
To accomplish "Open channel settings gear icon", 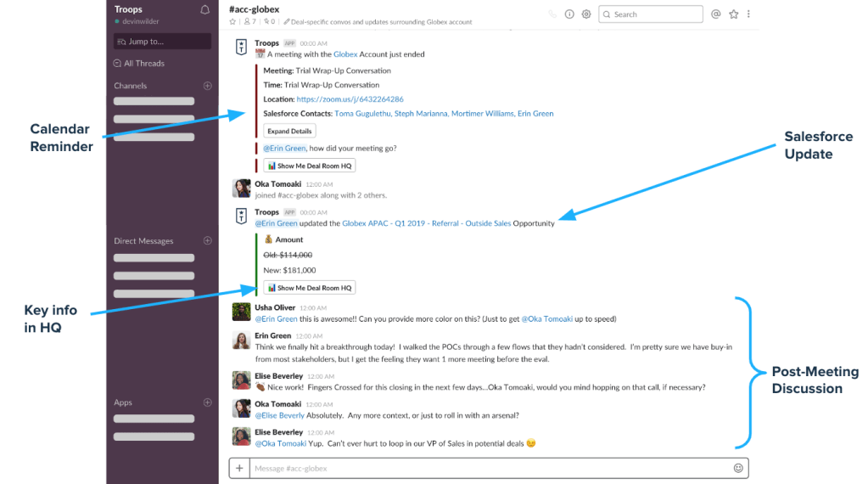I will click(x=585, y=14).
